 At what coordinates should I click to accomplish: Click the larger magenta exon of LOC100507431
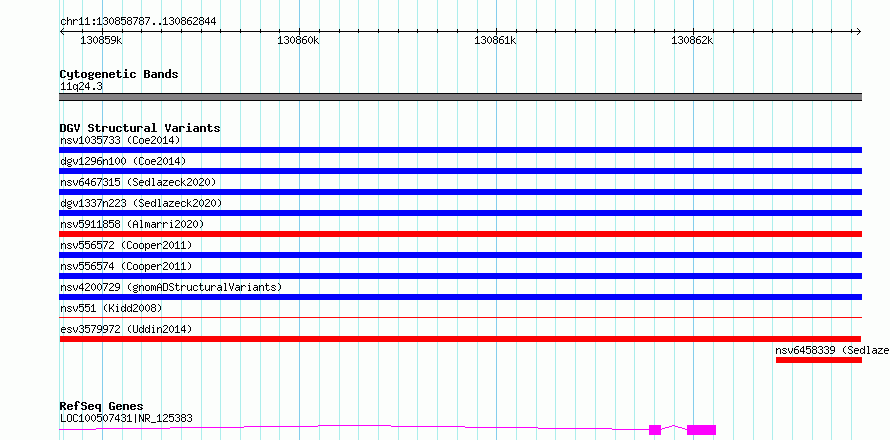pyautogui.click(x=702, y=430)
